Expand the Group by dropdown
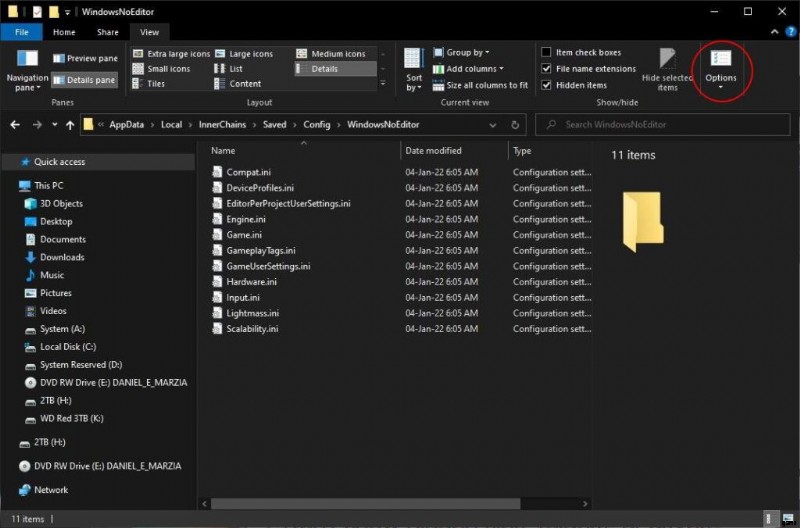Viewport: 800px width, 528px height. [x=467, y=53]
